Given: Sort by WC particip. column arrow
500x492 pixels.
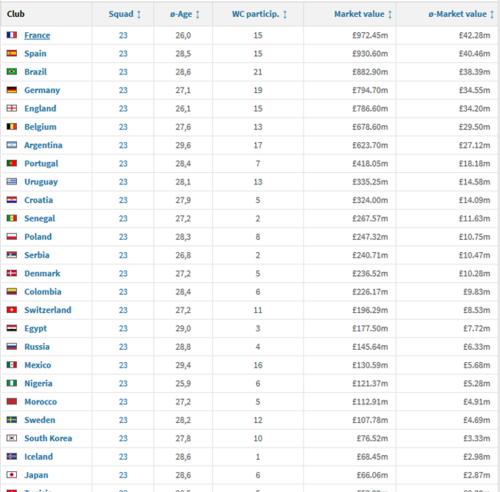Looking at the screenshot, I should point(285,14).
